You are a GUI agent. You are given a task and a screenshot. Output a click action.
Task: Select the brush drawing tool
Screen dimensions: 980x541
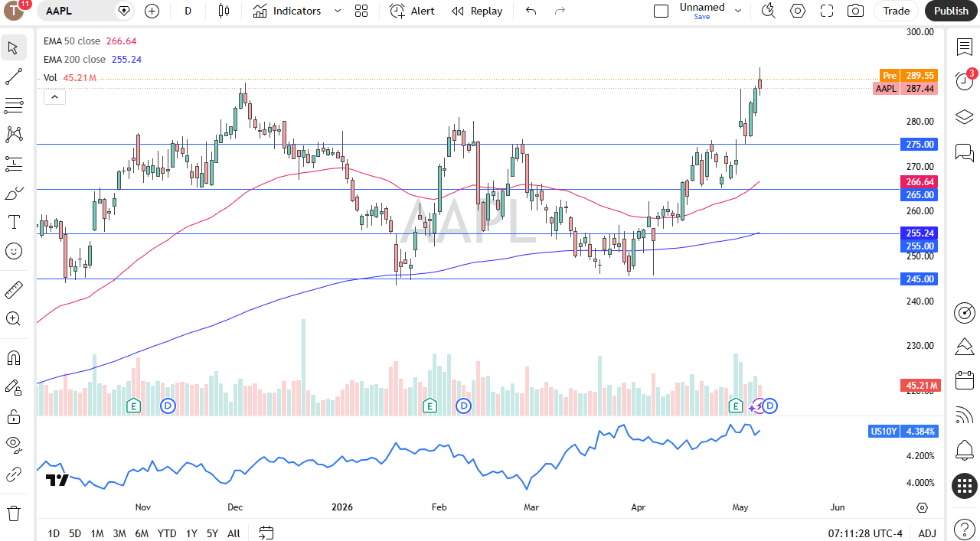click(x=14, y=193)
